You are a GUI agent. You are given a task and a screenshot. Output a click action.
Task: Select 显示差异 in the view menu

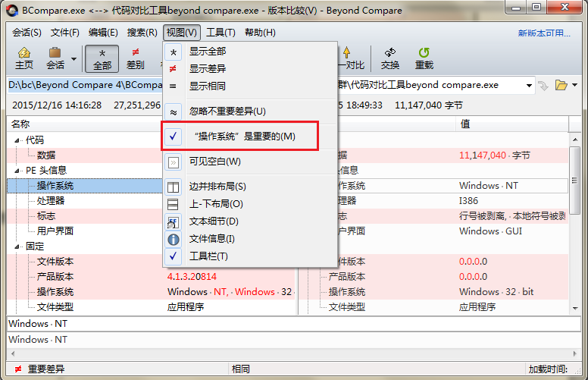click(x=250, y=69)
